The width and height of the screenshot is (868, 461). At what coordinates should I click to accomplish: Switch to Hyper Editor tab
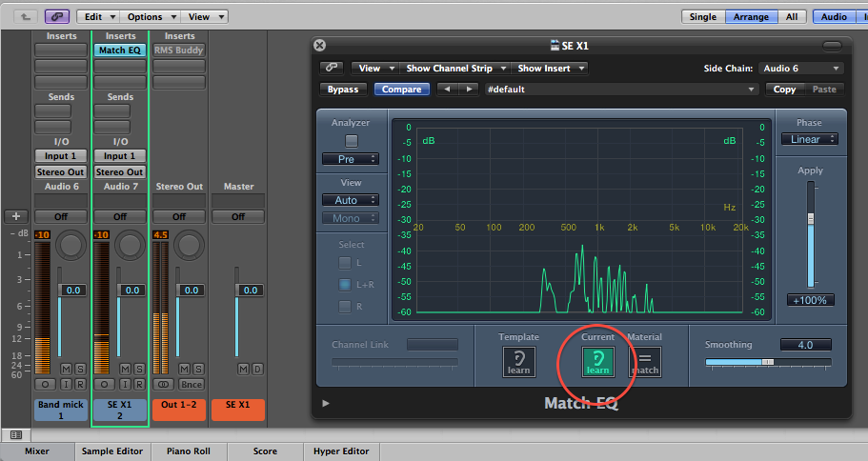coord(341,451)
